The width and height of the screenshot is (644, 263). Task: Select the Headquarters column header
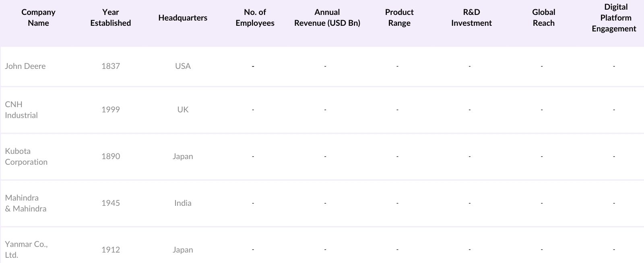click(183, 18)
